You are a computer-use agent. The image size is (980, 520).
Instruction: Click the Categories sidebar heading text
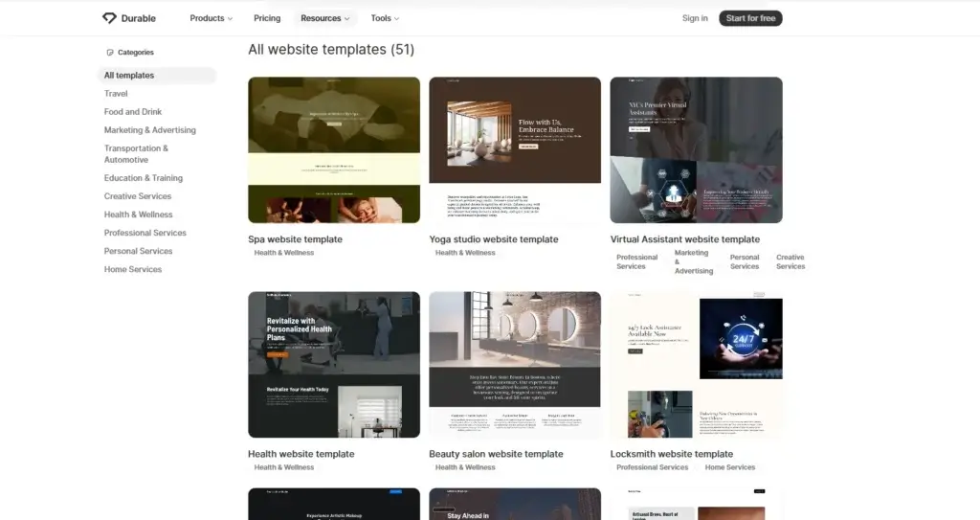tap(136, 53)
